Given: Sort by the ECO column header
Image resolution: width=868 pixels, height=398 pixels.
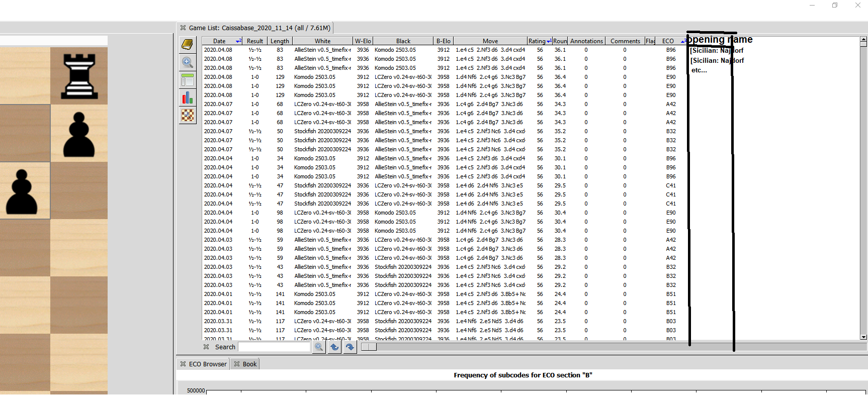Looking at the screenshot, I should pyautogui.click(x=671, y=41).
